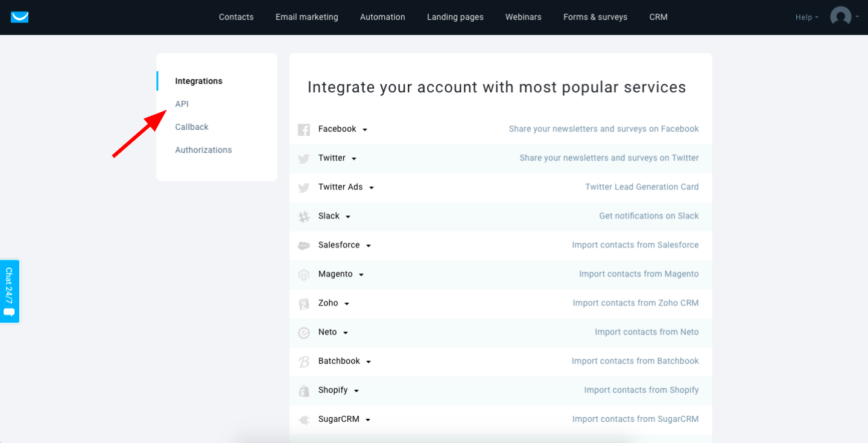
Task: Open the user profile avatar menu
Action: [x=840, y=17]
